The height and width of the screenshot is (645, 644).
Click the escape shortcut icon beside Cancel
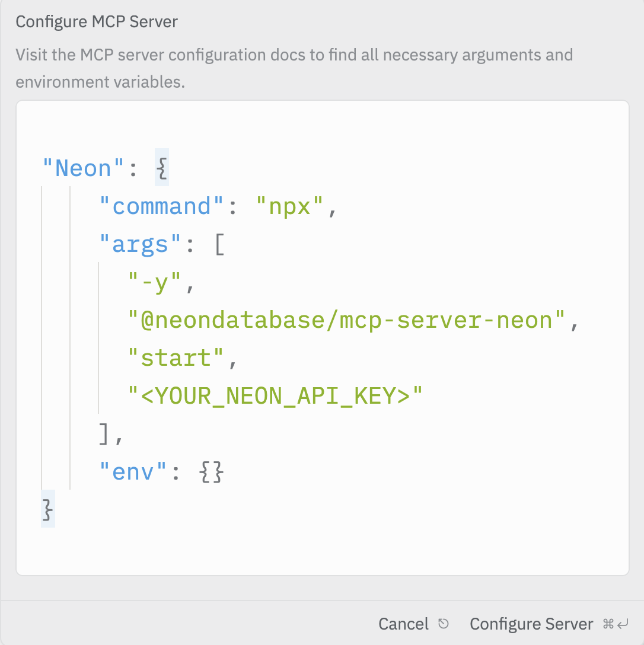pos(444,623)
